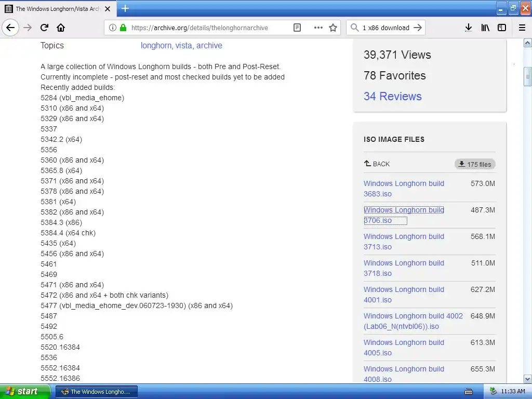Click the vertical scrollbar thumb
The image size is (532, 399).
pos(527,77)
